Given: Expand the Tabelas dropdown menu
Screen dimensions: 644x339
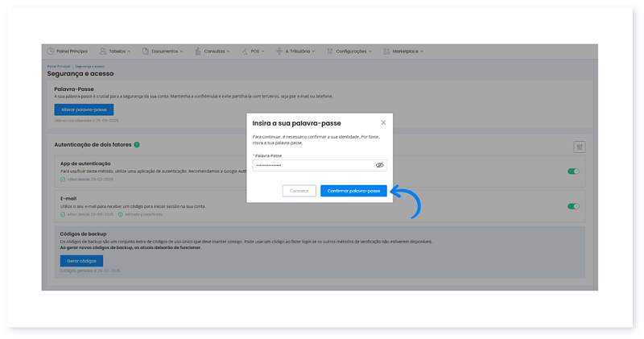Looking at the screenshot, I should [120, 51].
